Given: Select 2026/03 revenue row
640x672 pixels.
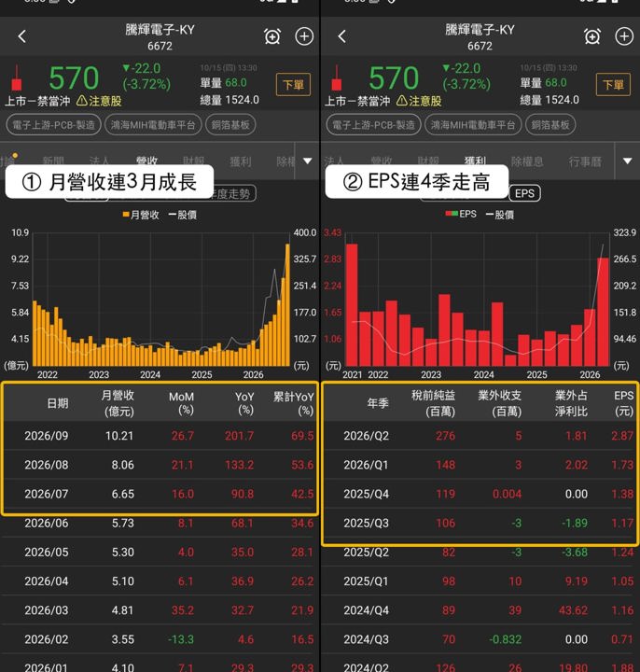Looking at the screenshot, I should pos(160,610).
